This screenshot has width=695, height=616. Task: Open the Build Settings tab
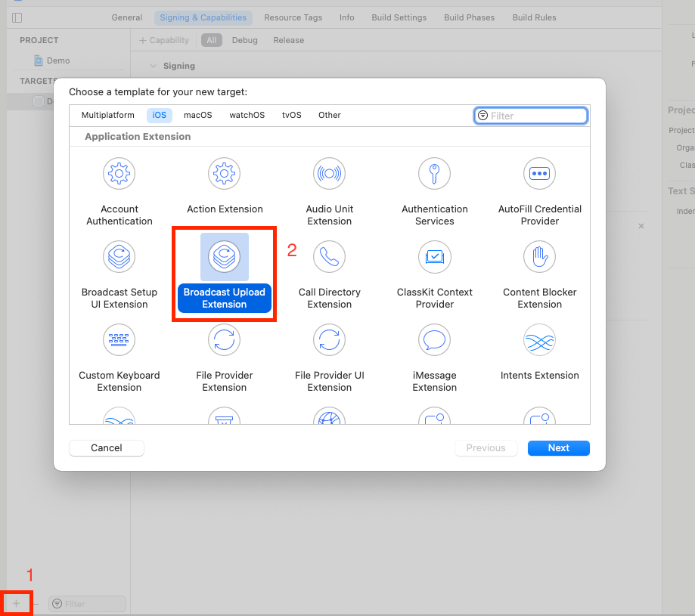pos(399,17)
